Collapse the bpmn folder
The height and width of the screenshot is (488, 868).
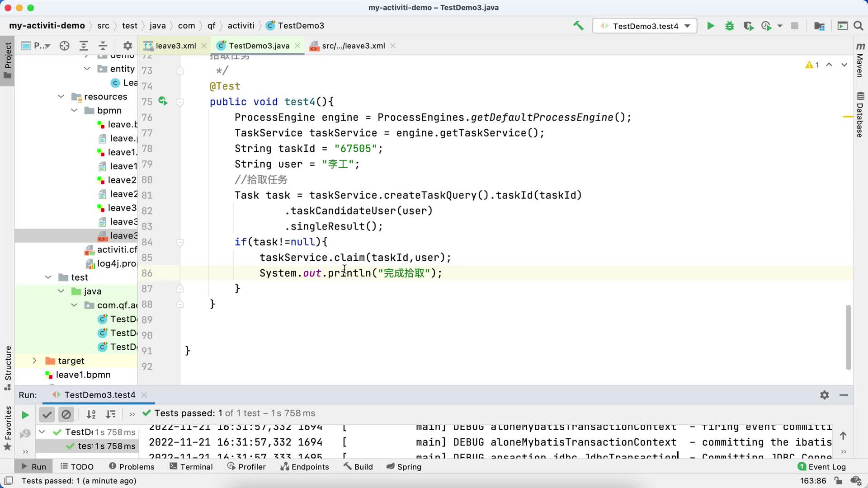pyautogui.click(x=74, y=110)
